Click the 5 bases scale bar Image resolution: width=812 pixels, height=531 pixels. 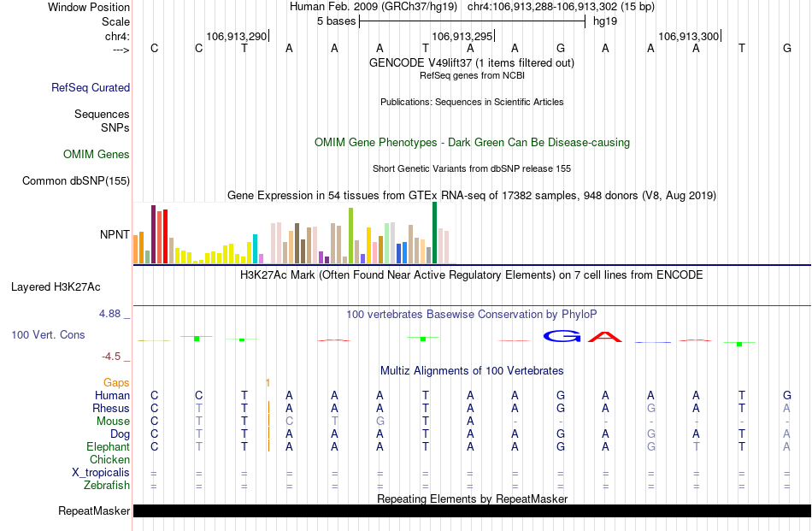473,21
